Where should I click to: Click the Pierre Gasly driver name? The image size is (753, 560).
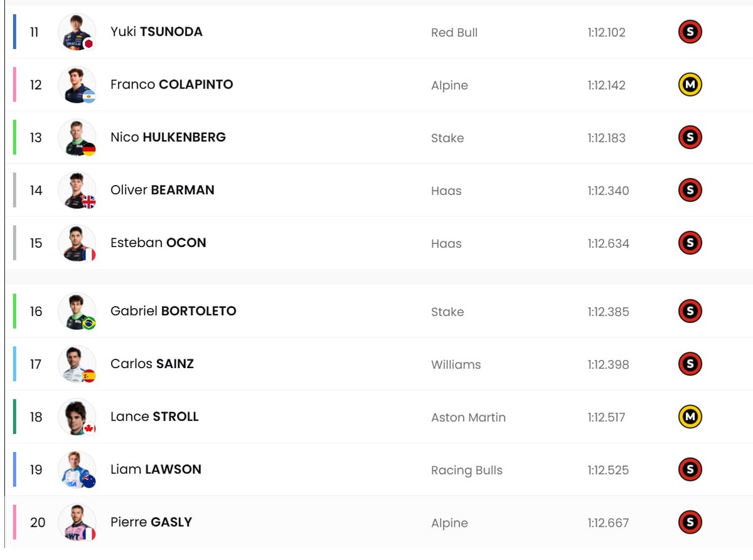(151, 522)
